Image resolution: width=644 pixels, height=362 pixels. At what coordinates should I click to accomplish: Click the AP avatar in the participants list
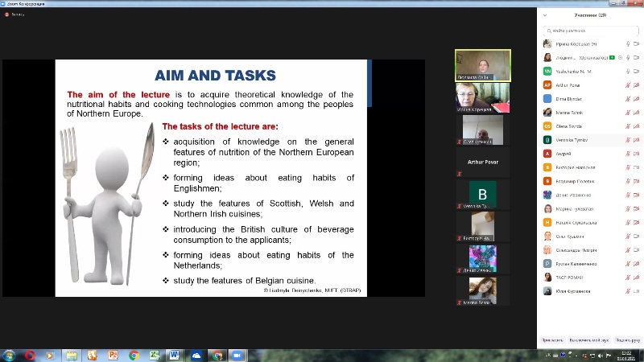[x=547, y=85]
